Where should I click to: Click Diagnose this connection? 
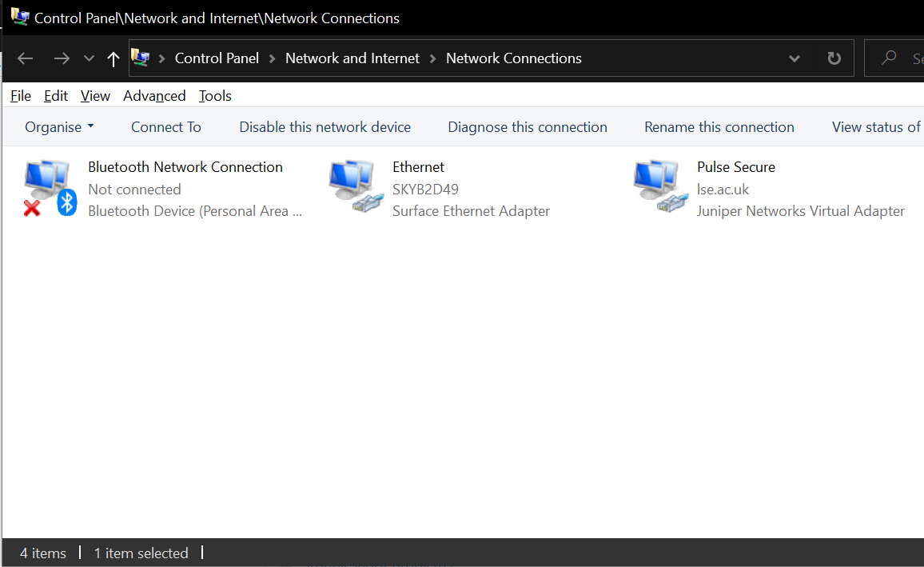[x=528, y=127]
